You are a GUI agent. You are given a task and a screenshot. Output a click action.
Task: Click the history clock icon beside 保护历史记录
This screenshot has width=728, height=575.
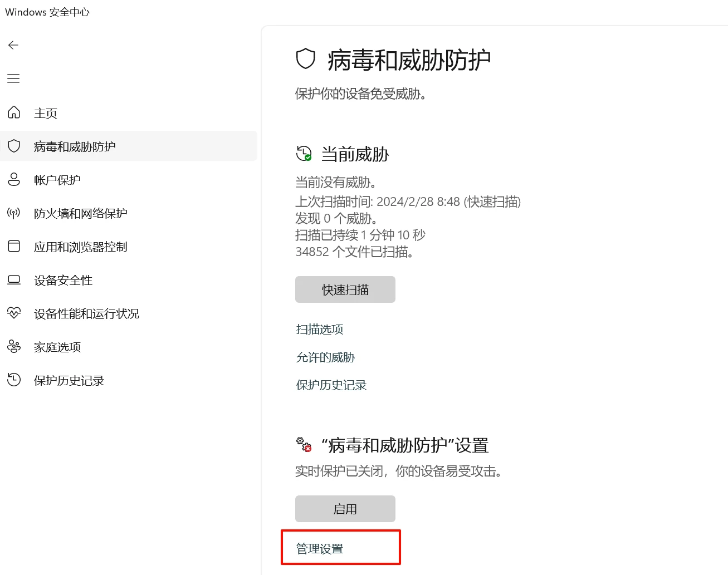(x=14, y=380)
